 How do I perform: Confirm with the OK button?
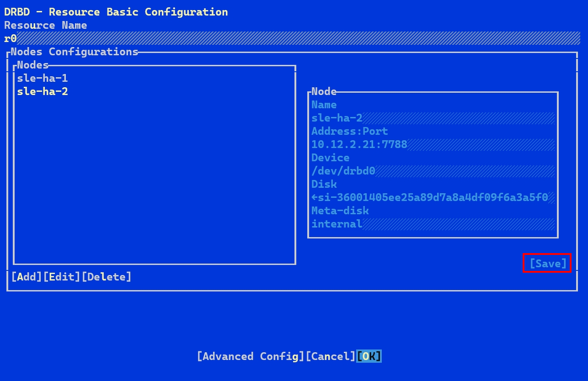coord(369,356)
